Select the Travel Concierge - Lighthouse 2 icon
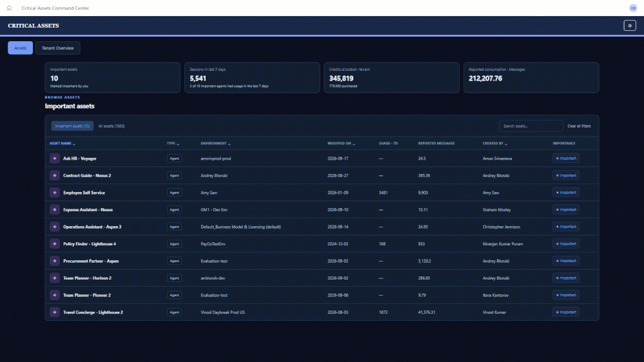 pyautogui.click(x=55, y=312)
